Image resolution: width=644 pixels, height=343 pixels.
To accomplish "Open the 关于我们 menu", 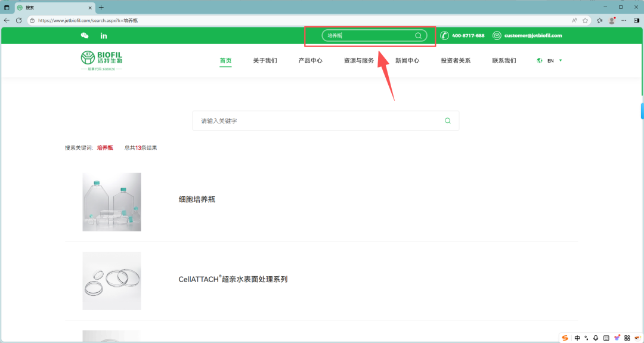I will [x=265, y=60].
